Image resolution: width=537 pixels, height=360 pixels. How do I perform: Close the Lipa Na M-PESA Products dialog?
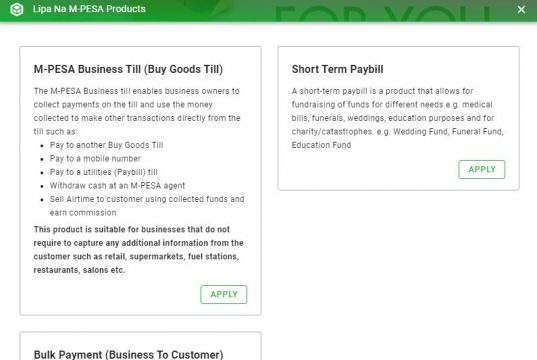[x=521, y=9]
